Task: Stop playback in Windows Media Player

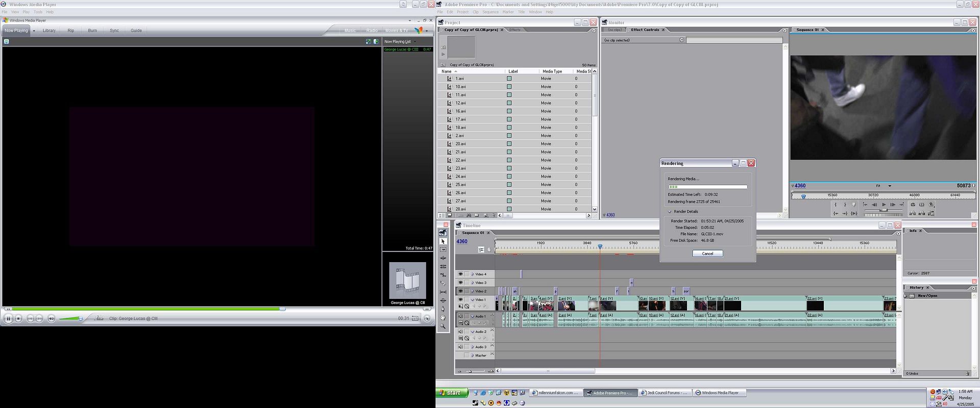Action: coord(18,318)
